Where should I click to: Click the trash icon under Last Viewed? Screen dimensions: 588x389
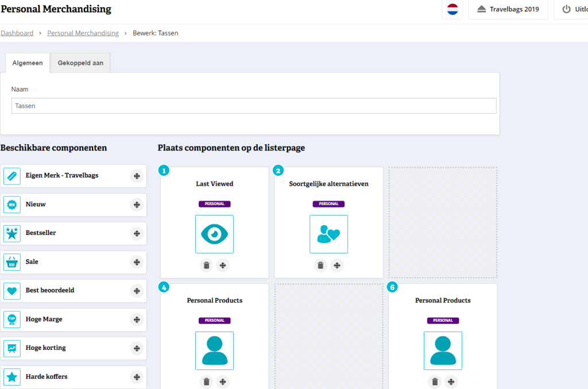point(207,265)
